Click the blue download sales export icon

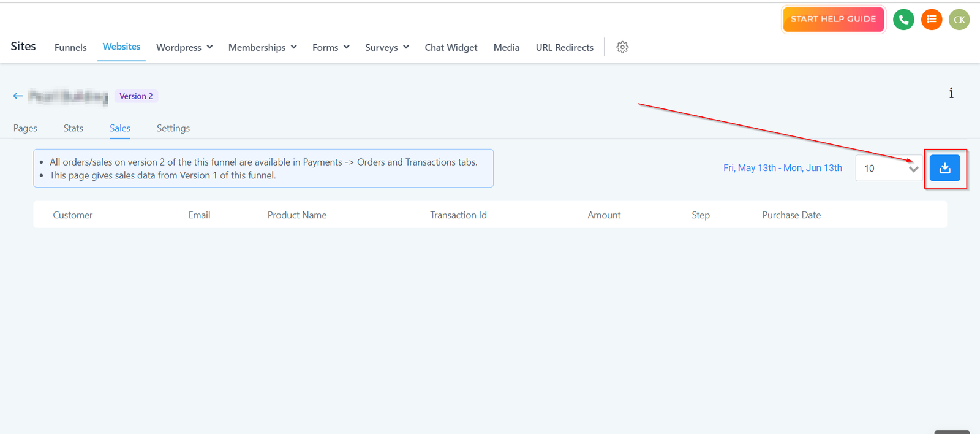coord(944,168)
